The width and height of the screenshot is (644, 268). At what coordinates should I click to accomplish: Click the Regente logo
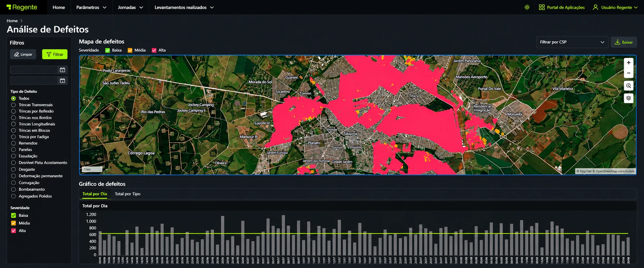(22, 7)
